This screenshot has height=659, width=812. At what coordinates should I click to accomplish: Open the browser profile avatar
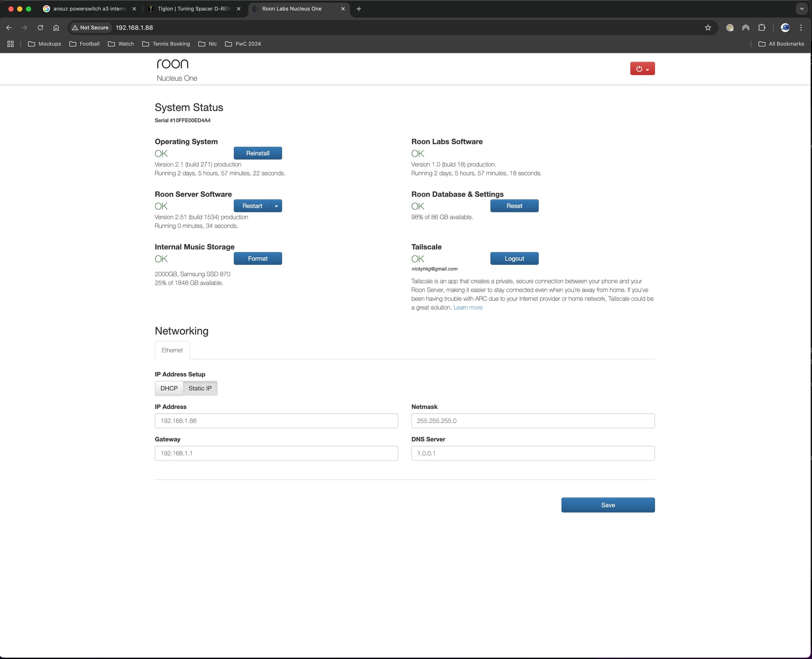785,27
